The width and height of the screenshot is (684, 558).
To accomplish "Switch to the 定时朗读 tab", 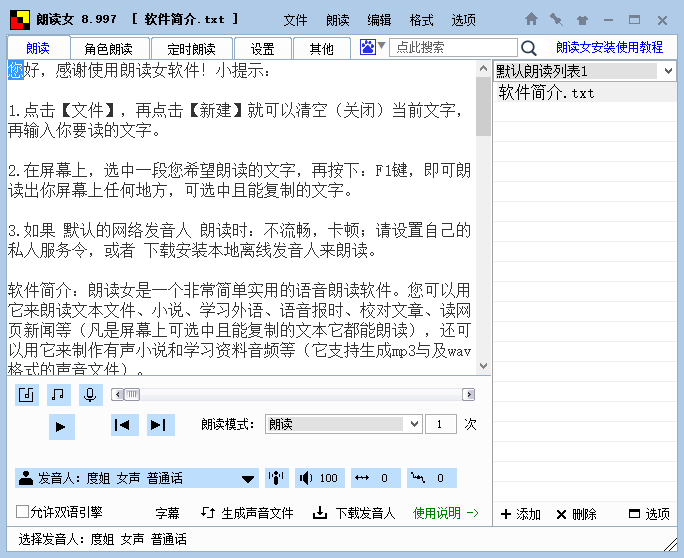I will pos(192,48).
